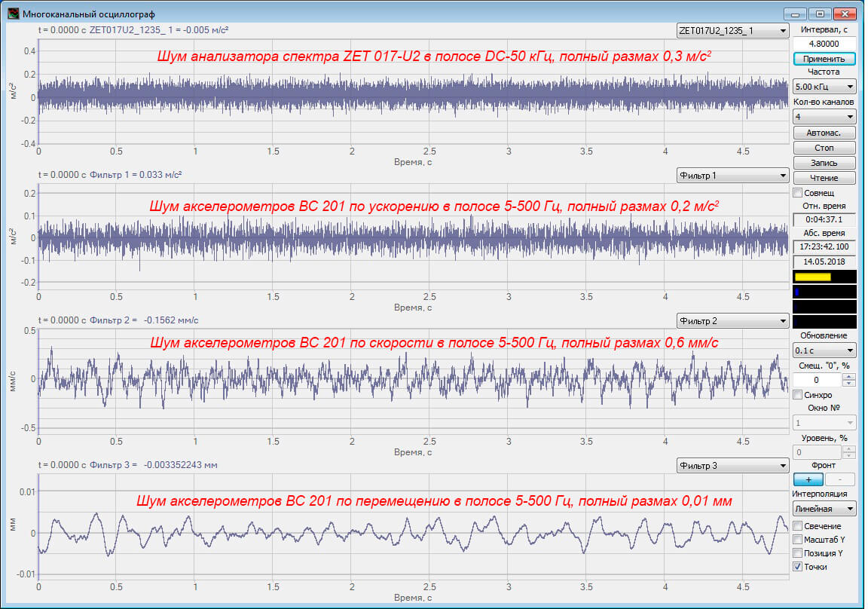The width and height of the screenshot is (868, 609).
Task: Open the Частота 5.00 кГц dropdown
Action: pos(824,87)
